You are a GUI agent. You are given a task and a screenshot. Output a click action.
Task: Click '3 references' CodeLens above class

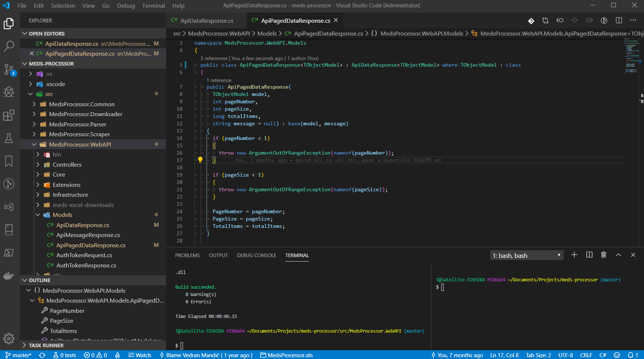[x=214, y=58]
